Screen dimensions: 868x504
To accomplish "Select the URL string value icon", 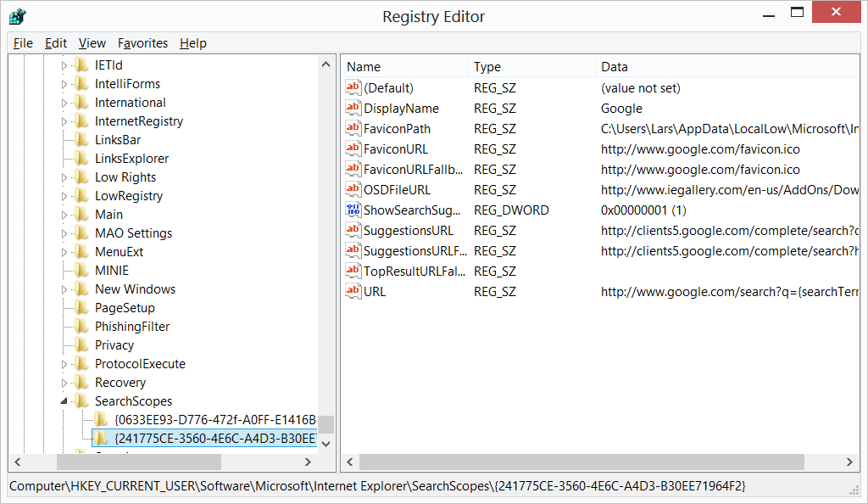I will [x=353, y=291].
